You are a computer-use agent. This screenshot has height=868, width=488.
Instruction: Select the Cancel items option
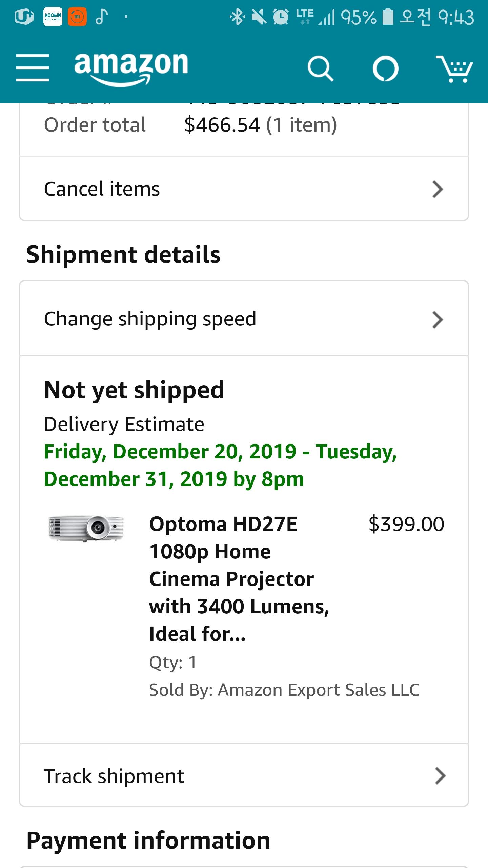click(102, 189)
